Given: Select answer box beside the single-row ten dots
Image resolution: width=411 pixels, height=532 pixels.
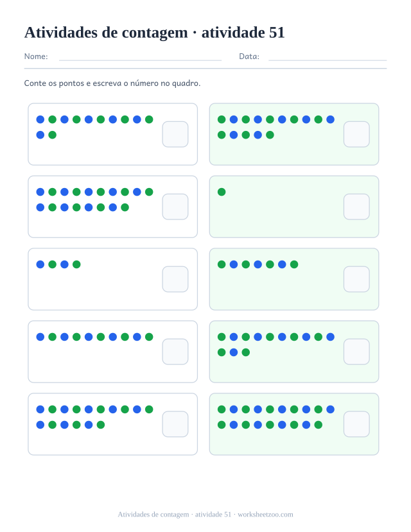Looking at the screenshot, I should (175, 352).
